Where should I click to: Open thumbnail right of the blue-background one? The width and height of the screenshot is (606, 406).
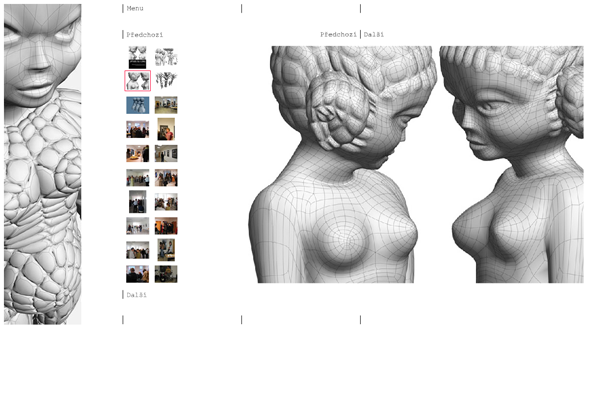point(166,105)
